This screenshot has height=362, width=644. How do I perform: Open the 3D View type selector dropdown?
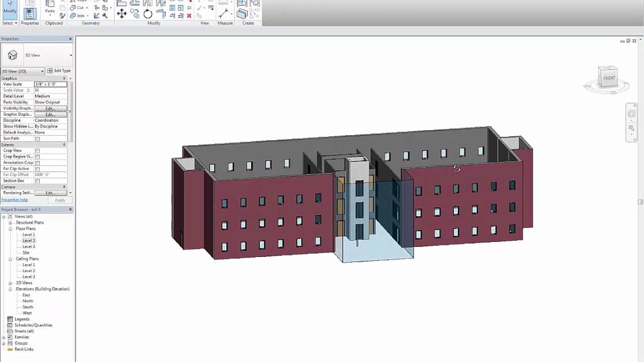[71, 55]
